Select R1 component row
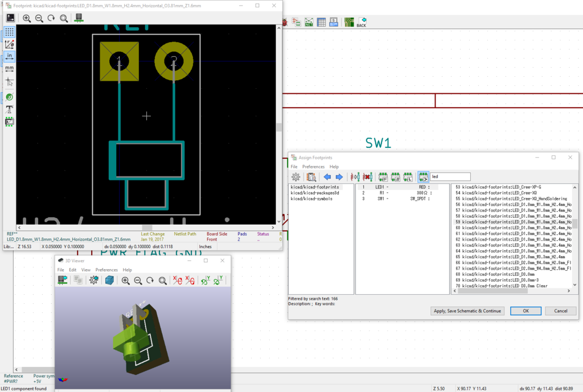The image size is (583, 392). 398,193
